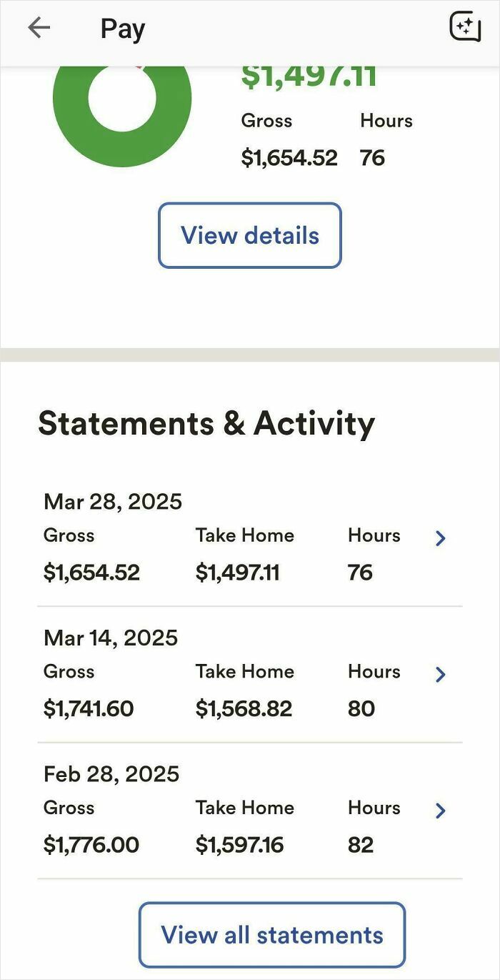The height and width of the screenshot is (980, 500).
Task: Tap the navigation arrow beside Pay
Action: 39,27
